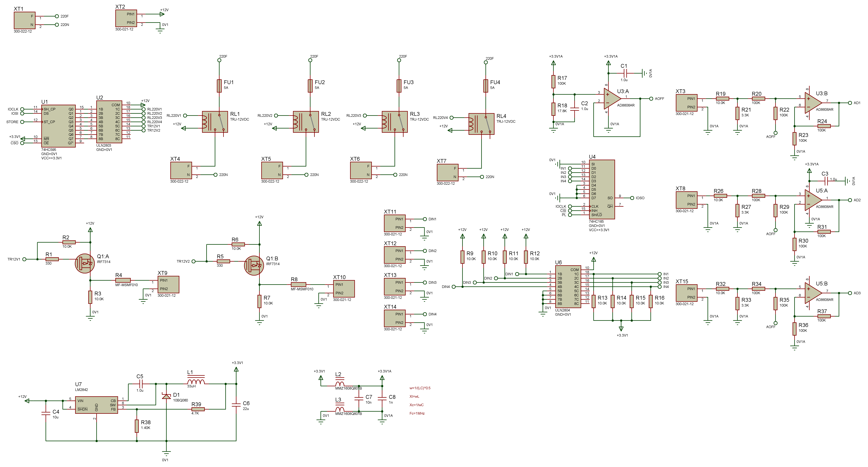Click the FU2 5A fuse symbol
Viewport: 868px width, 467px height.
[310, 86]
